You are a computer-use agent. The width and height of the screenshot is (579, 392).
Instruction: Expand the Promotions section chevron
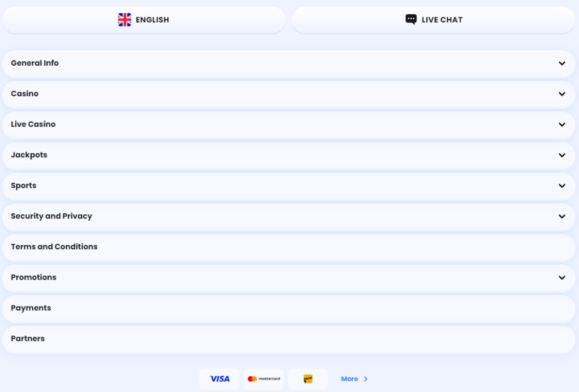click(561, 277)
